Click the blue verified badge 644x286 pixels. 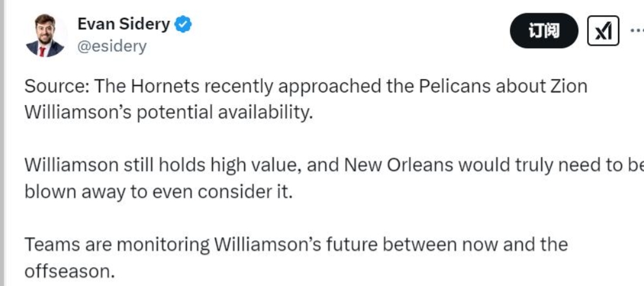(x=184, y=25)
